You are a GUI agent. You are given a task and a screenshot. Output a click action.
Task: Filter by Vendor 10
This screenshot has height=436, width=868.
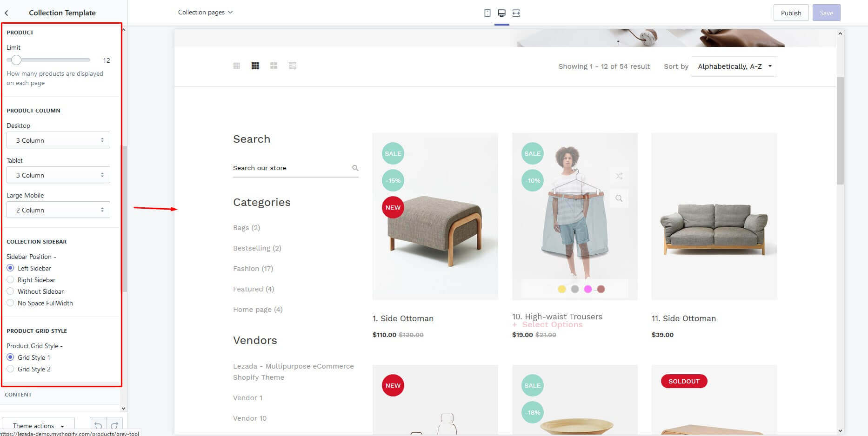250,418
